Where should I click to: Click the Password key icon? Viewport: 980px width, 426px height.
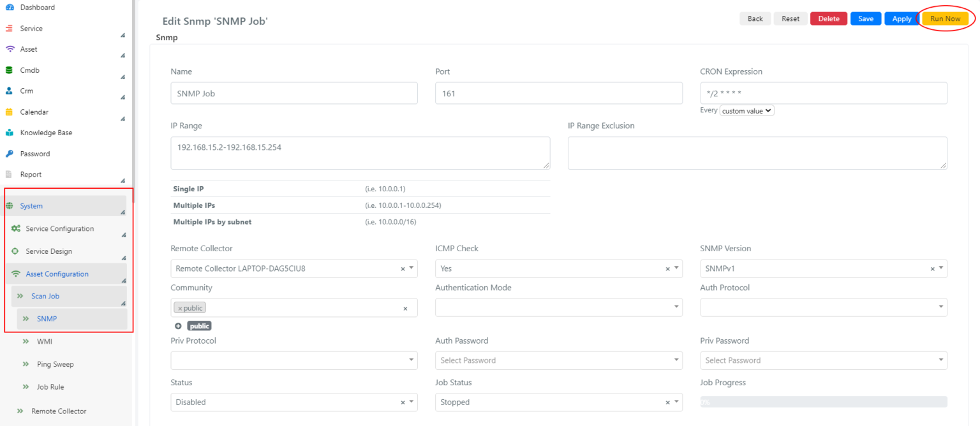coord(9,154)
